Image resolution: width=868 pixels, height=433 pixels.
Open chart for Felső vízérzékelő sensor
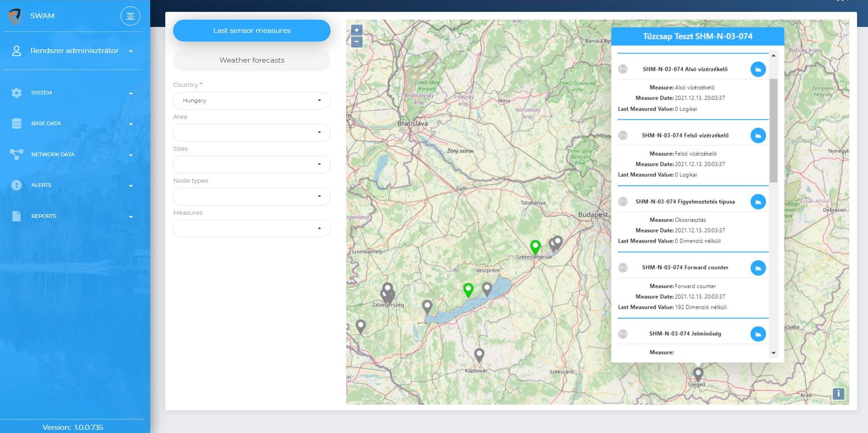point(758,135)
